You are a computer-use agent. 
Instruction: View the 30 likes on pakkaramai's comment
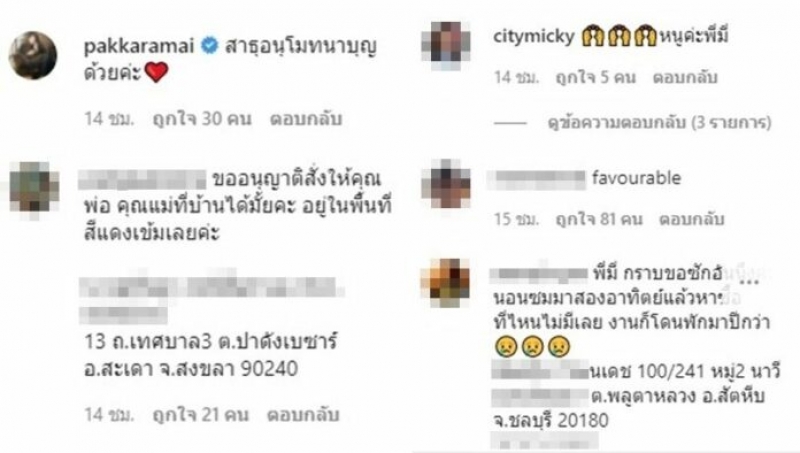(202, 119)
